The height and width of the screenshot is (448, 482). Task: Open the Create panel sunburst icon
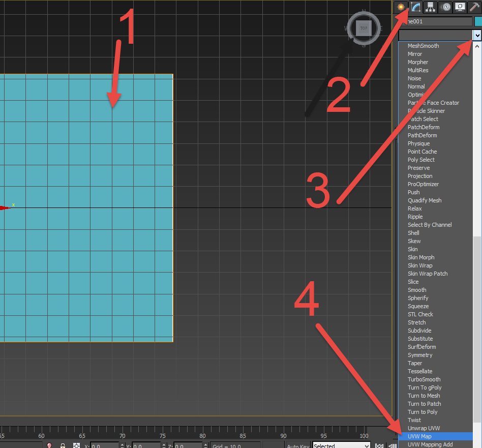tap(401, 7)
